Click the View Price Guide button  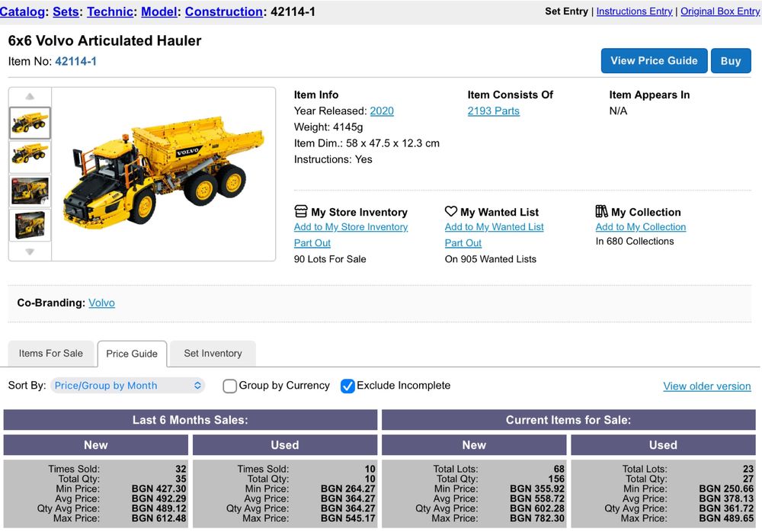coord(654,61)
